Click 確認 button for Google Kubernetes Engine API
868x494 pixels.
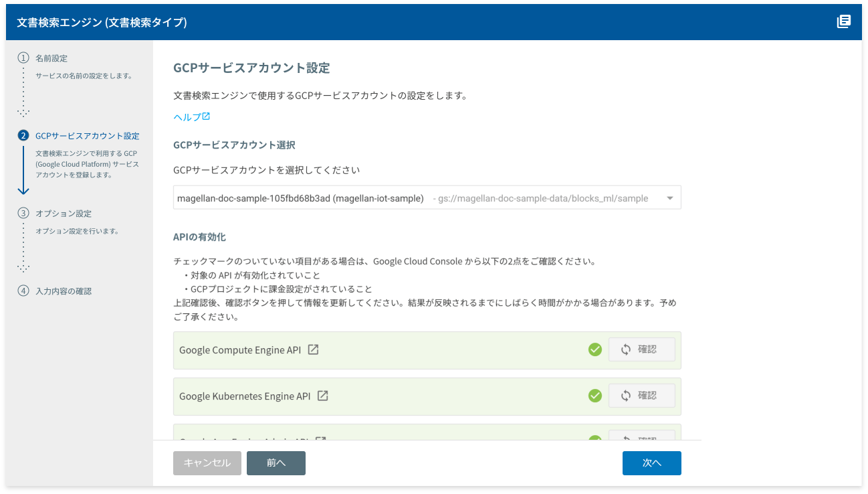coord(641,396)
